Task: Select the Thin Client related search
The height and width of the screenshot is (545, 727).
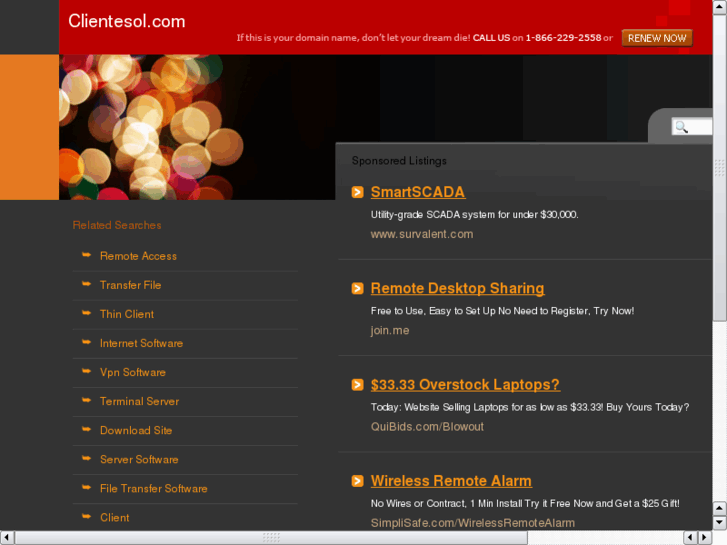Action: [127, 314]
